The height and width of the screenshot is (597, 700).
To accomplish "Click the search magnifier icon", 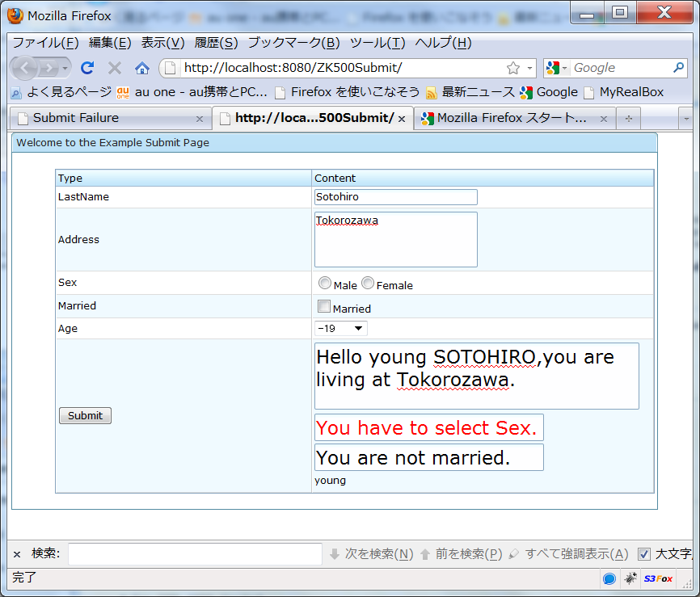I will tap(678, 67).
